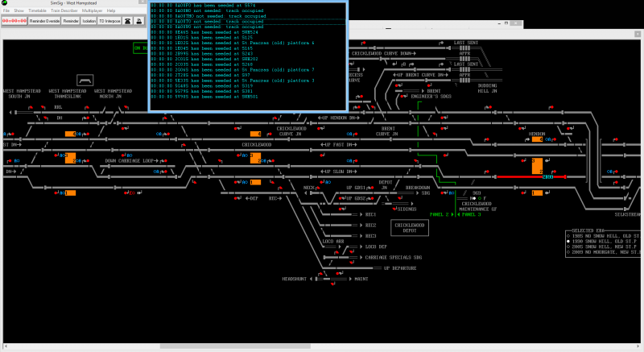Click the horizontal scrollbar right arrow
The width and height of the screenshot is (644, 352).
(637, 346)
